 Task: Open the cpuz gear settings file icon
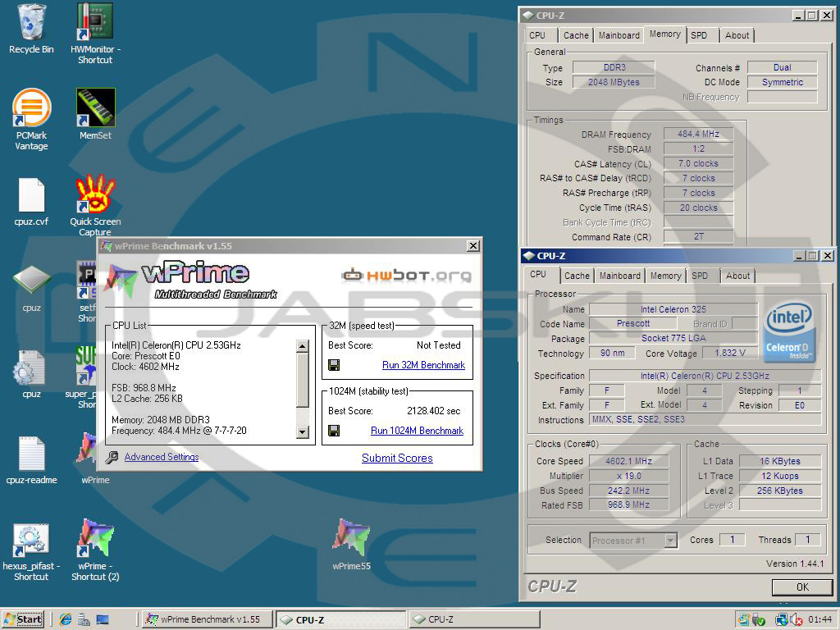pos(31,367)
